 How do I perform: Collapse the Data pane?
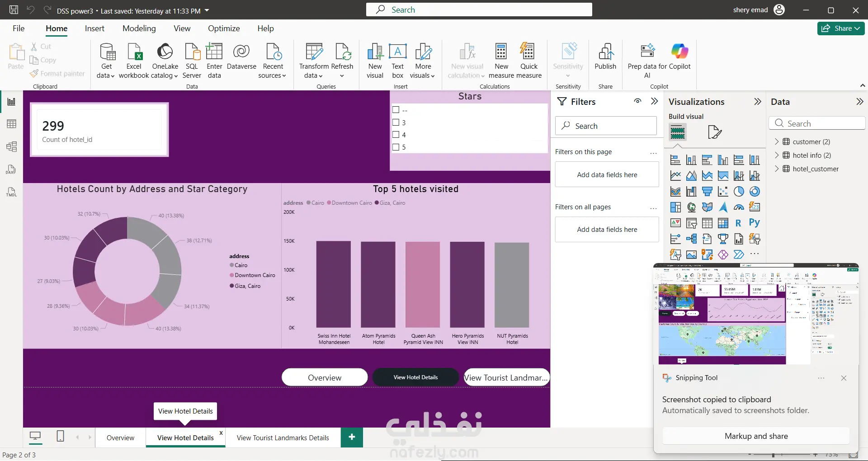(x=860, y=102)
